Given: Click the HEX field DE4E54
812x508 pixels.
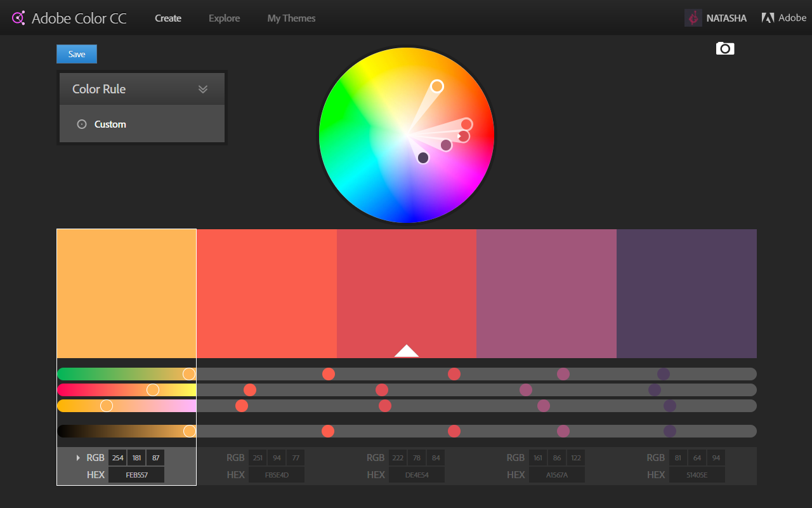Looking at the screenshot, I should pyautogui.click(x=416, y=474).
